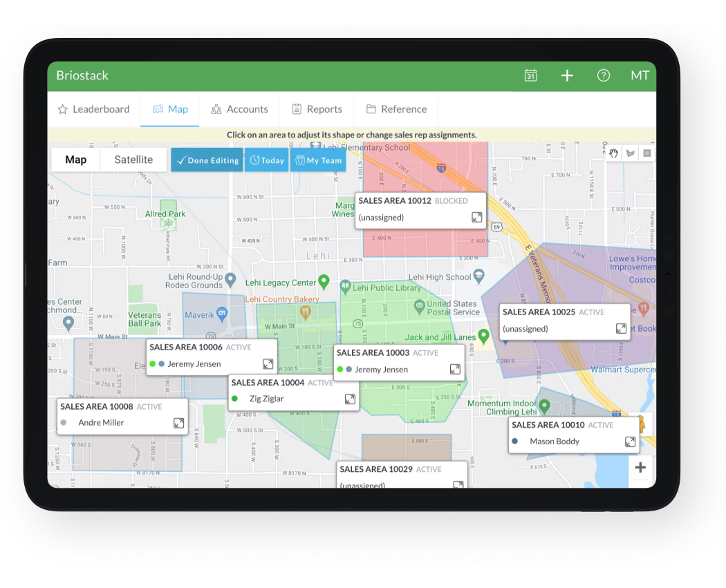Expand the Sales Area 10003 card
Image resolution: width=726 pixels, height=588 pixels.
(455, 369)
